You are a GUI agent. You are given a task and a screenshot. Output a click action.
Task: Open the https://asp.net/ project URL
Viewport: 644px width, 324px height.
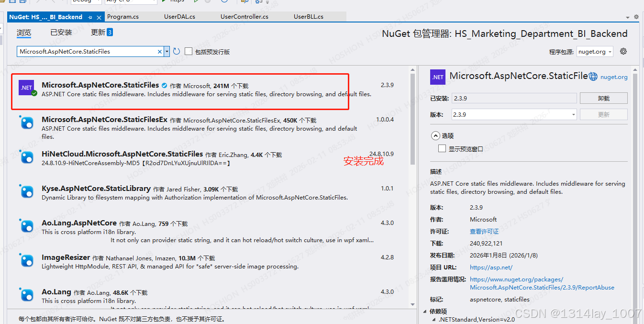(x=491, y=268)
